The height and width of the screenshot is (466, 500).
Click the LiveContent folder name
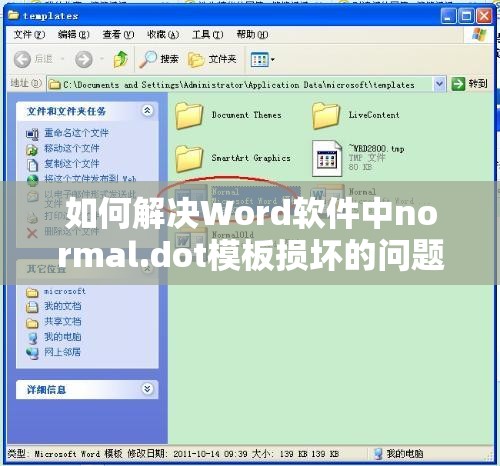pos(374,115)
